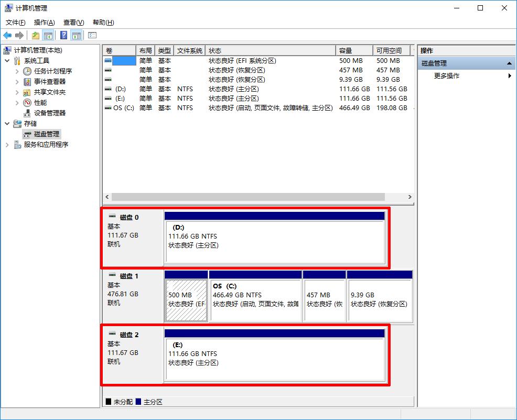Expand the Event Viewer (事件查看器) node
Image resolution: width=517 pixels, height=420 pixels.
[x=17, y=82]
